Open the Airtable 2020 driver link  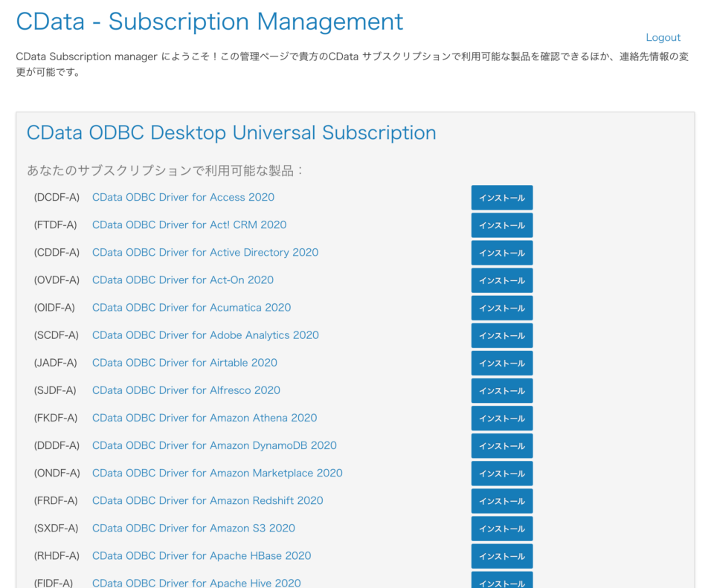(184, 363)
